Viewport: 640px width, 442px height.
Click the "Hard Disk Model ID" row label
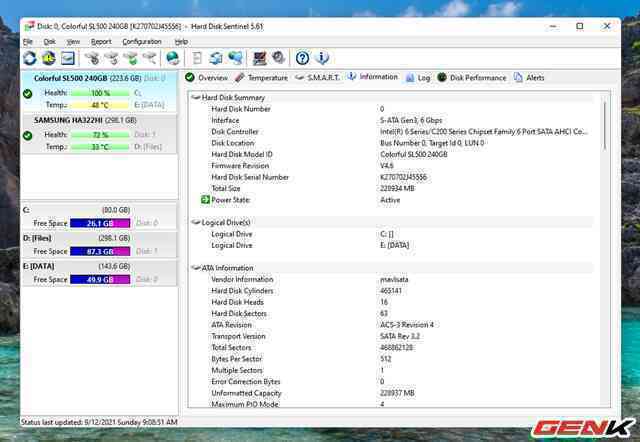pyautogui.click(x=242, y=154)
